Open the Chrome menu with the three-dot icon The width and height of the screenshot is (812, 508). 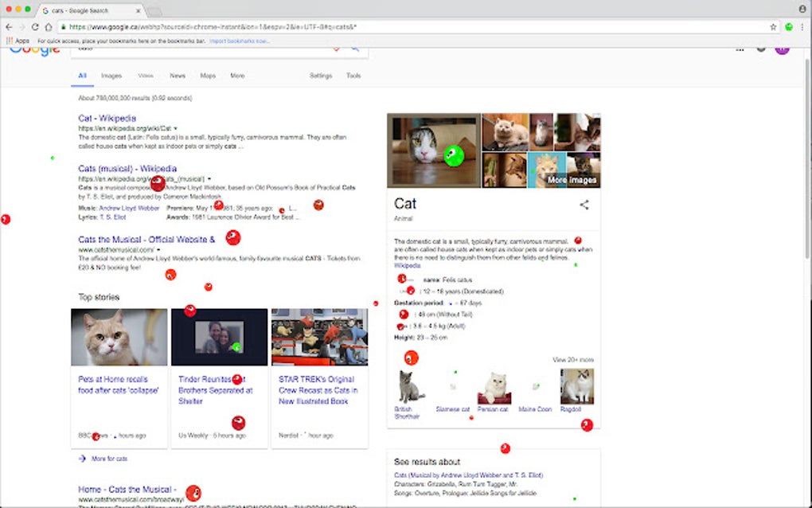[x=802, y=25]
